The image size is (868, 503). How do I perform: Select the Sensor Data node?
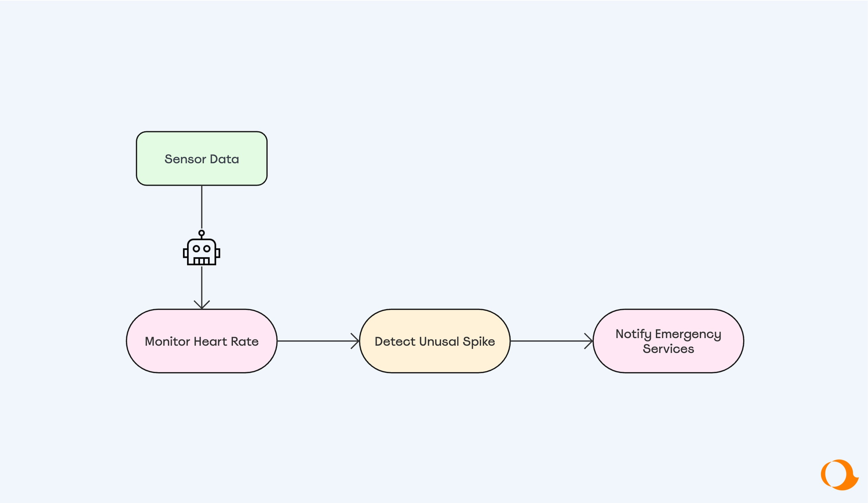tap(202, 159)
